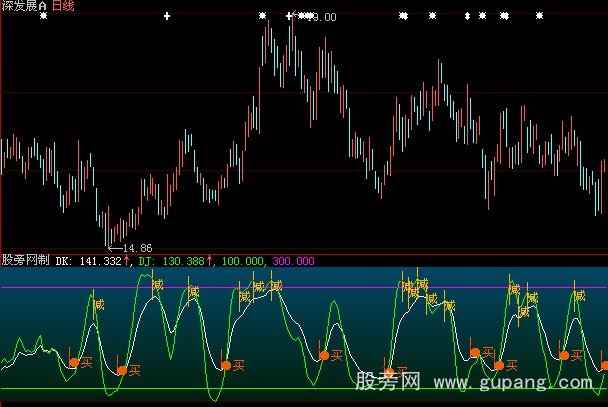608x407 pixels.
Task: Click the DJ: 130.388 indicator value
Action: tap(163, 261)
